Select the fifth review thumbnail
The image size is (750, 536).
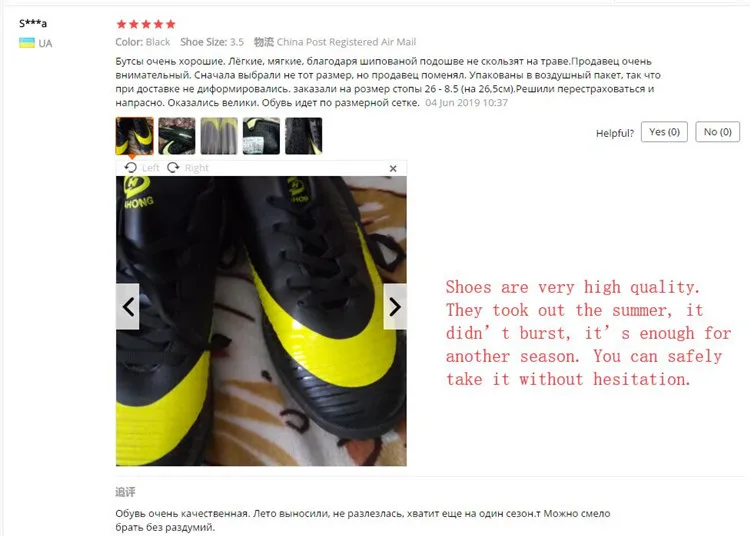pos(304,136)
